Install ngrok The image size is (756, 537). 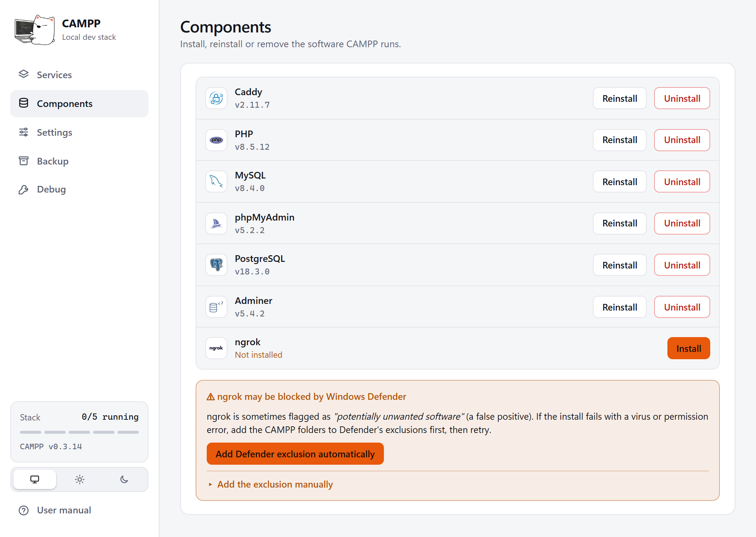pyautogui.click(x=689, y=348)
